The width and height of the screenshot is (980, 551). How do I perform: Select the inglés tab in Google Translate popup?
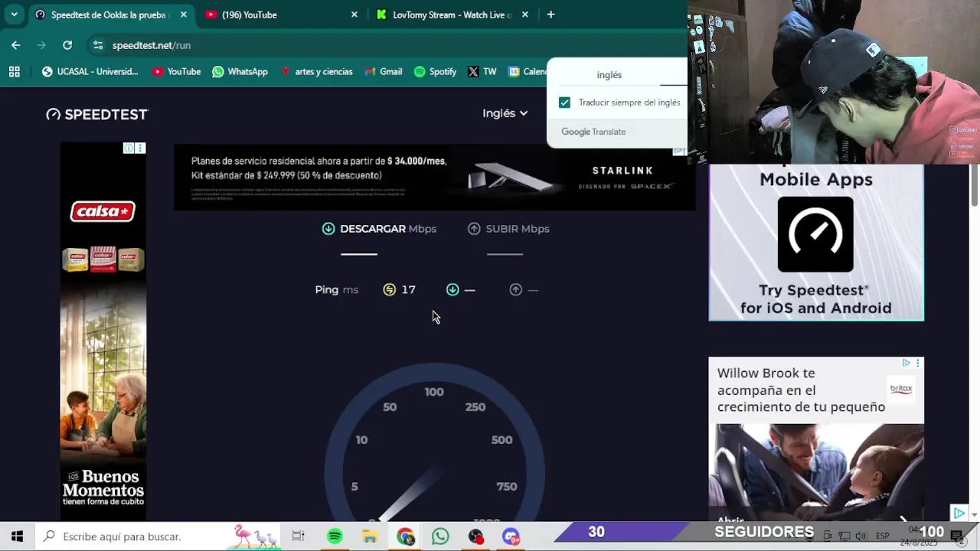(609, 74)
